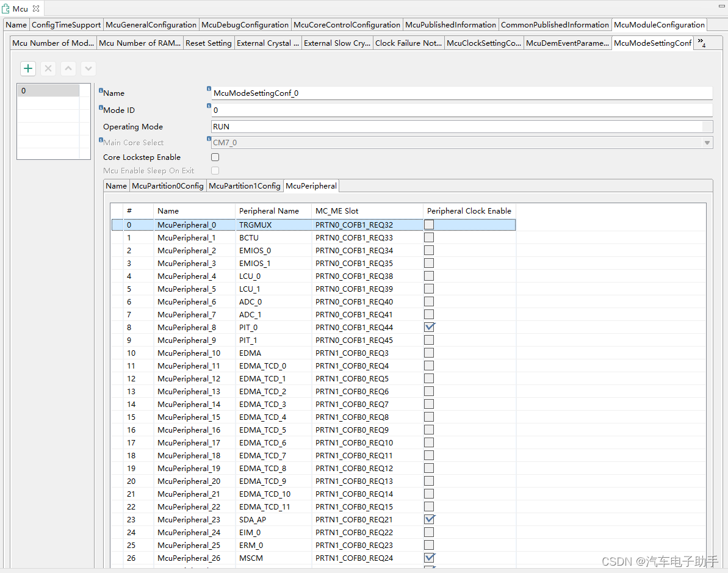Enable clock for EDMA peripheral
The image size is (728, 573).
point(429,353)
